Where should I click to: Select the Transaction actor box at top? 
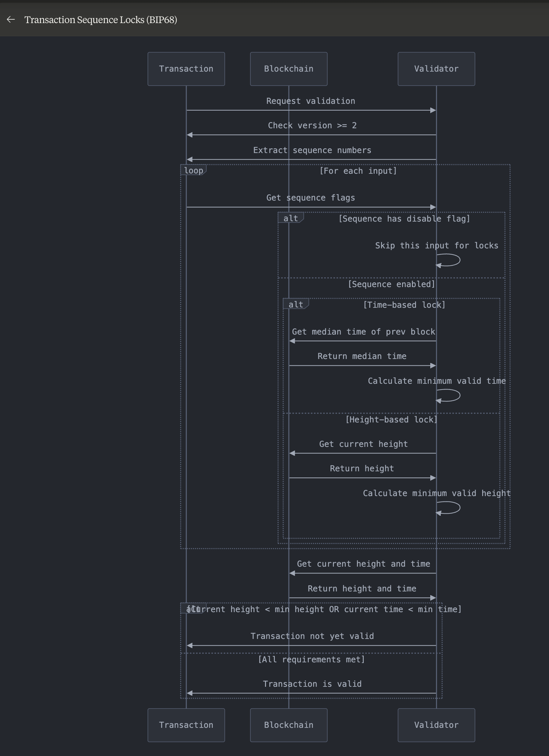[x=186, y=69]
